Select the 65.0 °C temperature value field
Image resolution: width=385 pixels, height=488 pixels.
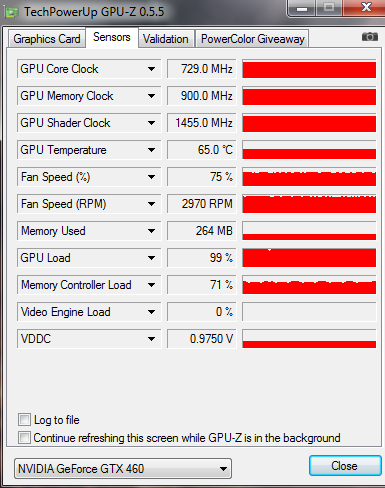coord(202,150)
